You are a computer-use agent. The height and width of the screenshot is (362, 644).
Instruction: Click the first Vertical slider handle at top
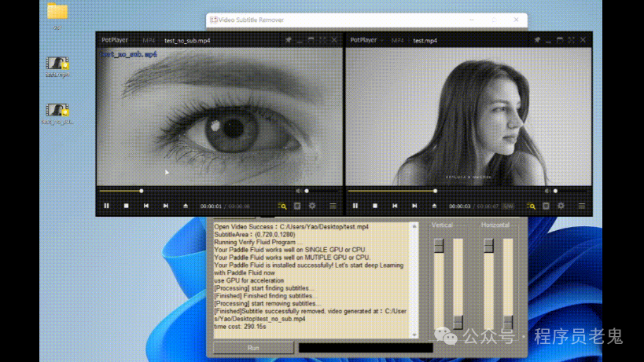(x=439, y=245)
